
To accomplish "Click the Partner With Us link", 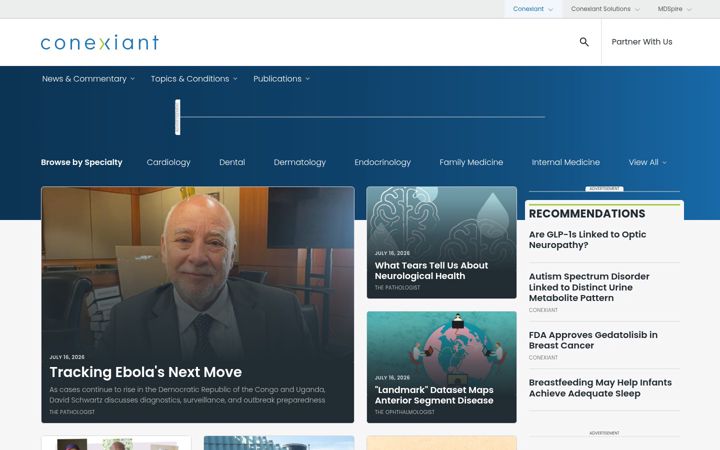I will click(641, 42).
